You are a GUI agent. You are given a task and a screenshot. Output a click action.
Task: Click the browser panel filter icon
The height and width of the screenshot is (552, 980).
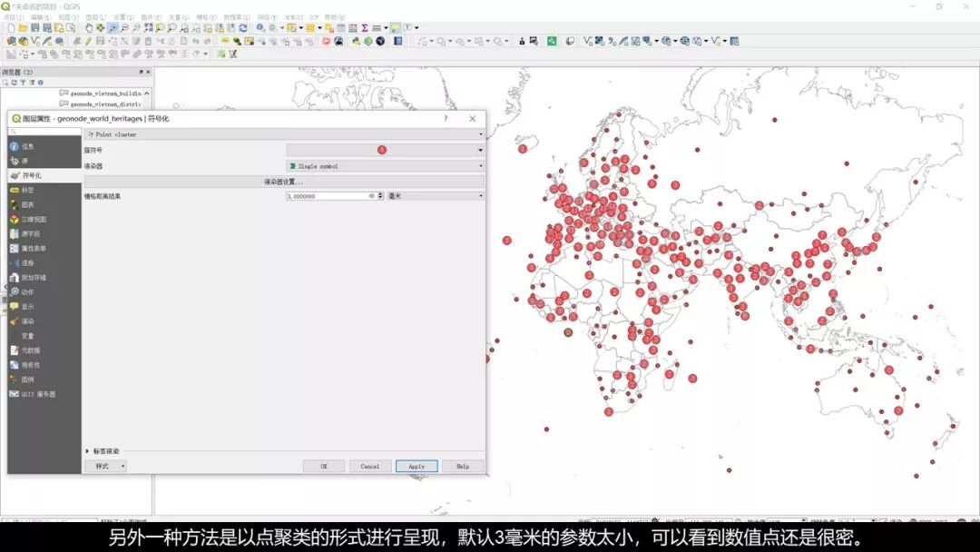coord(23,83)
